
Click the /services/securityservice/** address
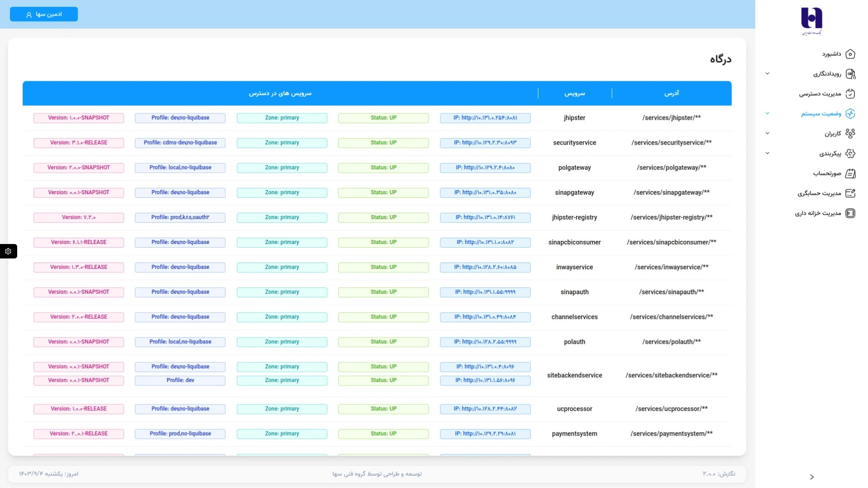[671, 143]
